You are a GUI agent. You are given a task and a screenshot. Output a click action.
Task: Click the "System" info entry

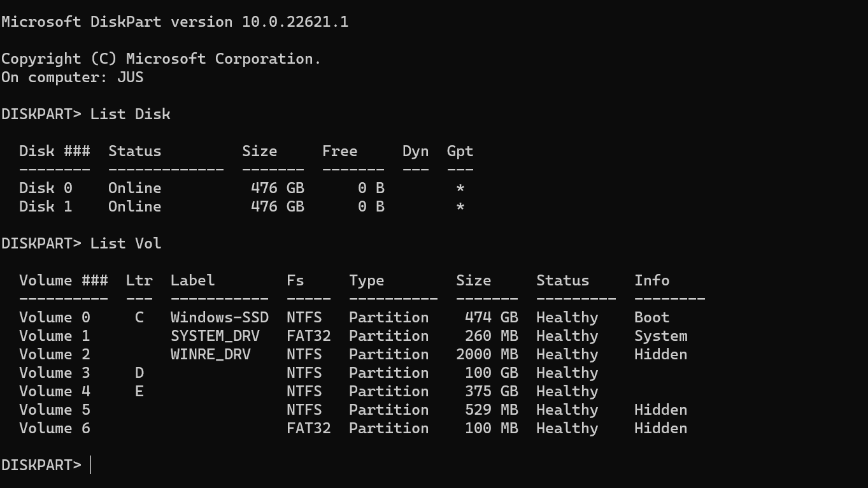pos(660,336)
